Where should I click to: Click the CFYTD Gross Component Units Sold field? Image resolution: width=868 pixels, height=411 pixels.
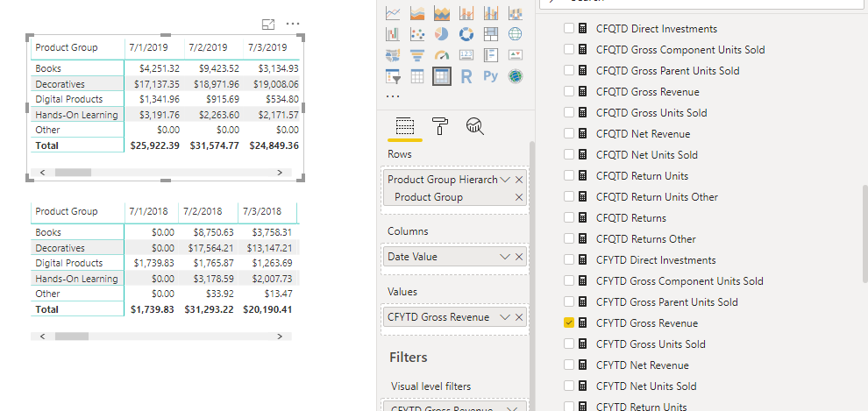pos(679,280)
